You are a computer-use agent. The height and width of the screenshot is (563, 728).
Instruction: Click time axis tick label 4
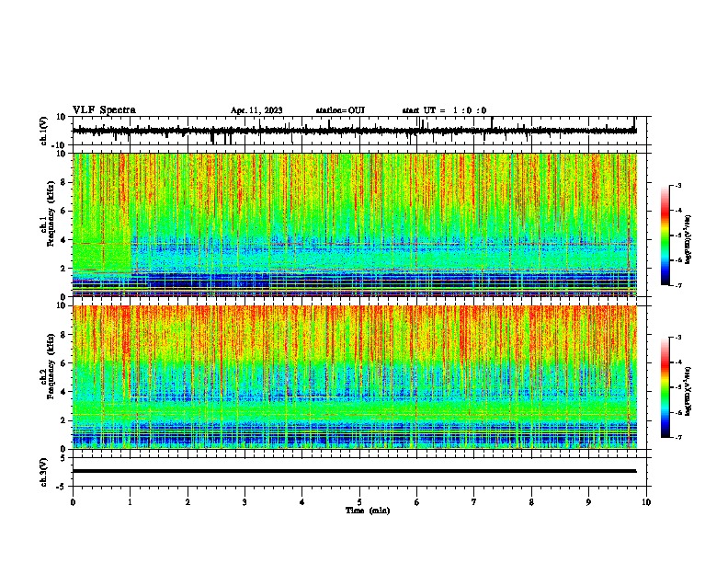click(302, 502)
